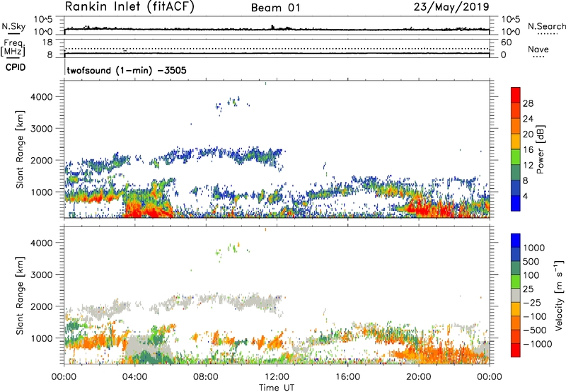566x392 pixels.
Task: Click the '60' Nave axis tick
Action: (507, 42)
